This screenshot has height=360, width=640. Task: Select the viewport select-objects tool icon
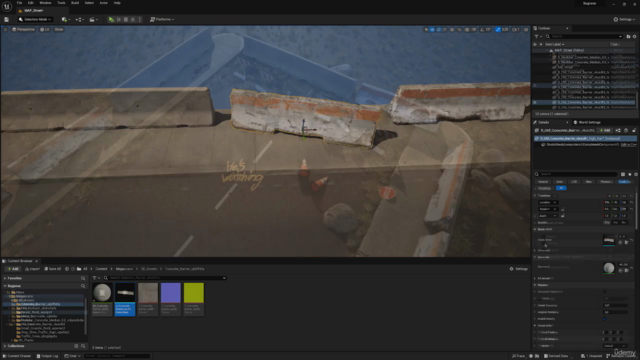click(426, 29)
